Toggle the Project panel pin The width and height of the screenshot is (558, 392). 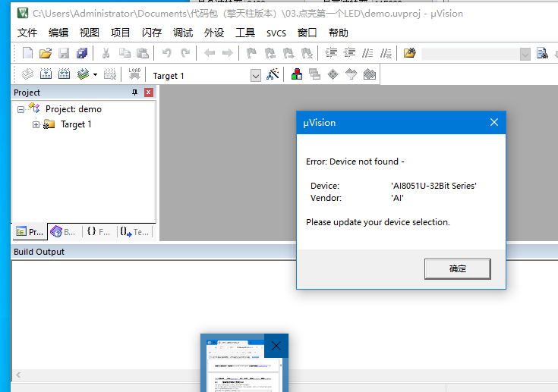click(134, 93)
